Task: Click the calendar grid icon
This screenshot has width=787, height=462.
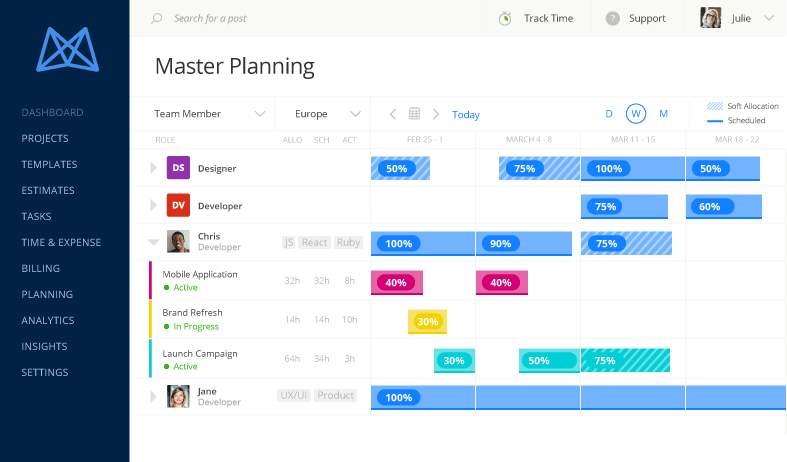Action: (415, 114)
